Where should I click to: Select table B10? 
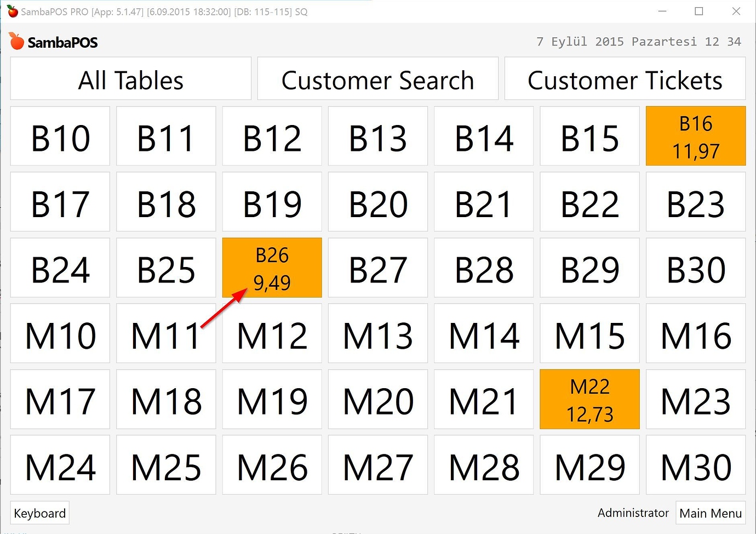60,136
